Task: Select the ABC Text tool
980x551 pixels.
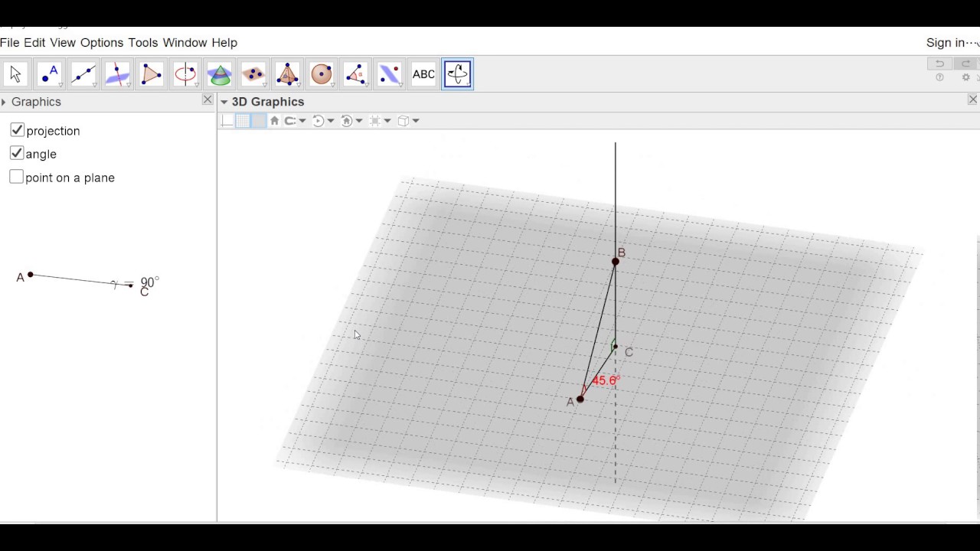Action: coord(423,74)
